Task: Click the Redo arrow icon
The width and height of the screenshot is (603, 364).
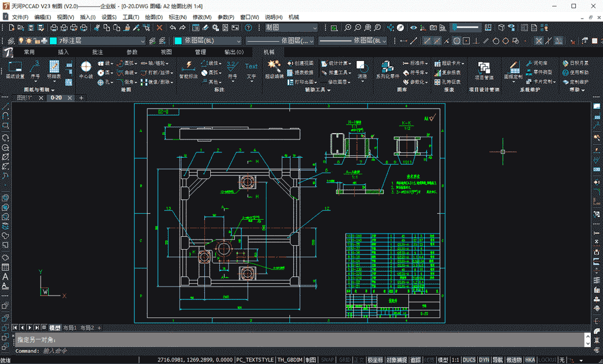Action: point(182,28)
